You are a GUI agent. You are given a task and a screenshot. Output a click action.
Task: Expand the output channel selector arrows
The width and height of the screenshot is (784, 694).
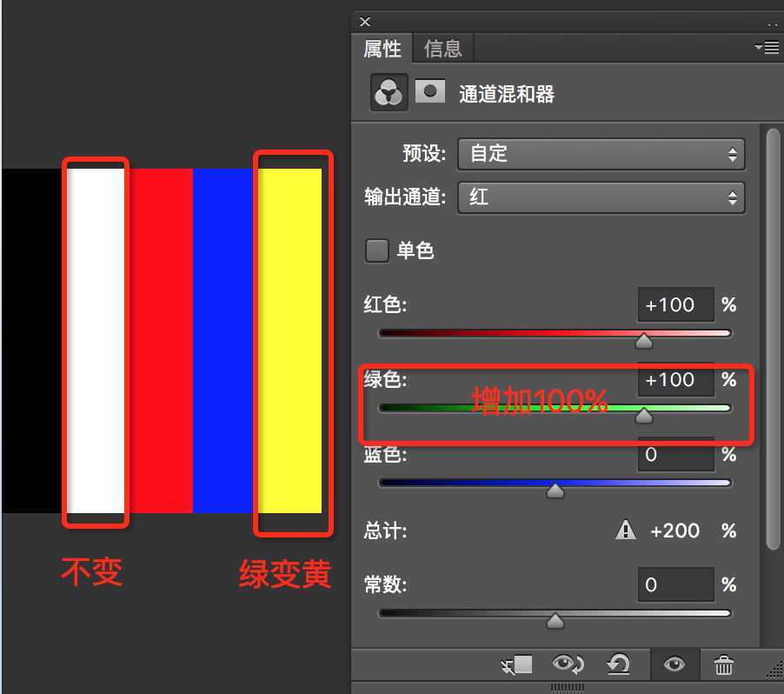(734, 197)
